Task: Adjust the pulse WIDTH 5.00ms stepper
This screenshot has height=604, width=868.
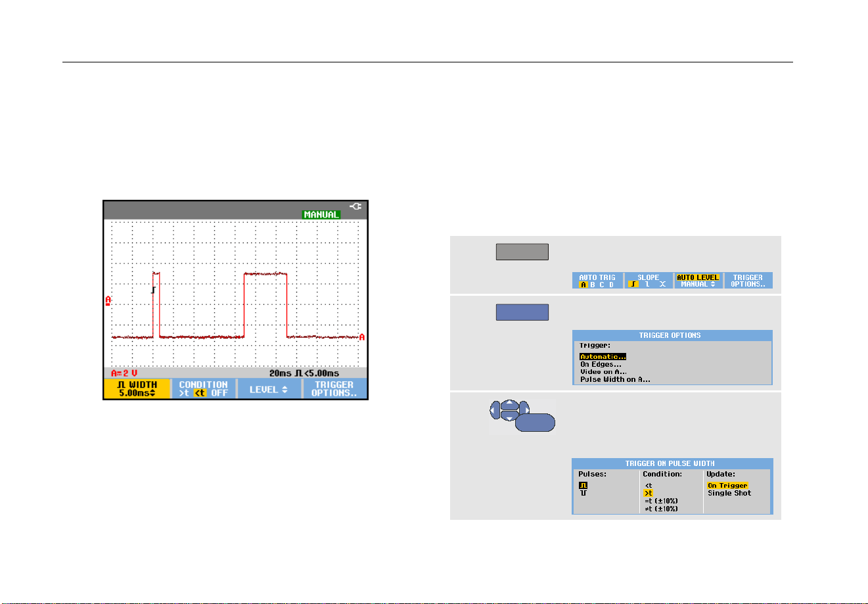Action: click(137, 389)
